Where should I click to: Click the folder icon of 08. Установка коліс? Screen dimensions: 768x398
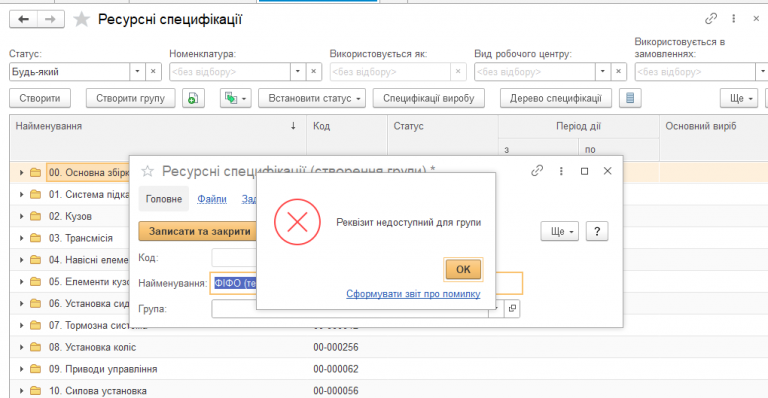(x=35, y=347)
